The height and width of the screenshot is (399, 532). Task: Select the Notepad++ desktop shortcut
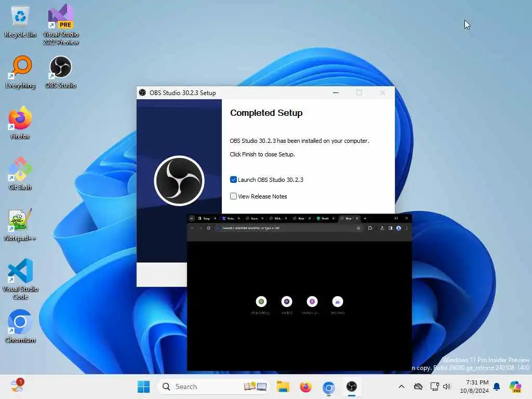pyautogui.click(x=20, y=224)
